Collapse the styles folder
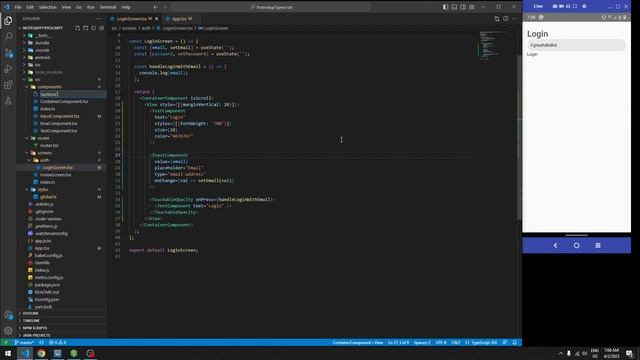 (42, 190)
